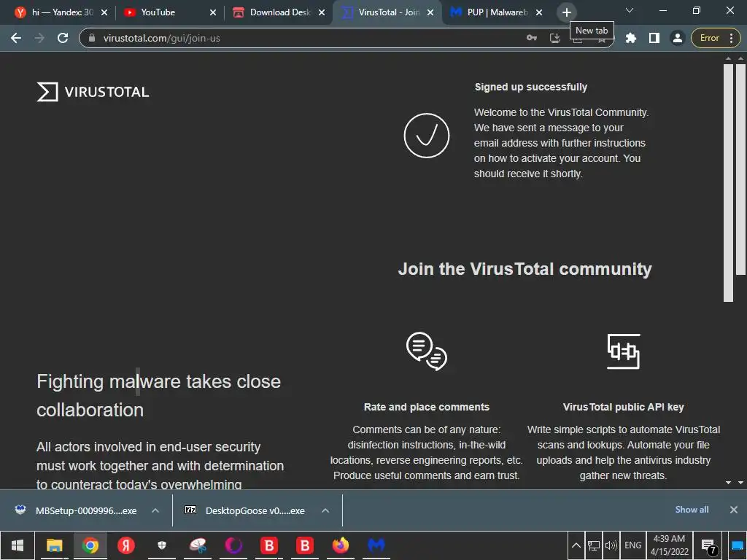Screen dimensions: 747x560
Task: Toggle the Chrome side panel icon
Action: 654,38
